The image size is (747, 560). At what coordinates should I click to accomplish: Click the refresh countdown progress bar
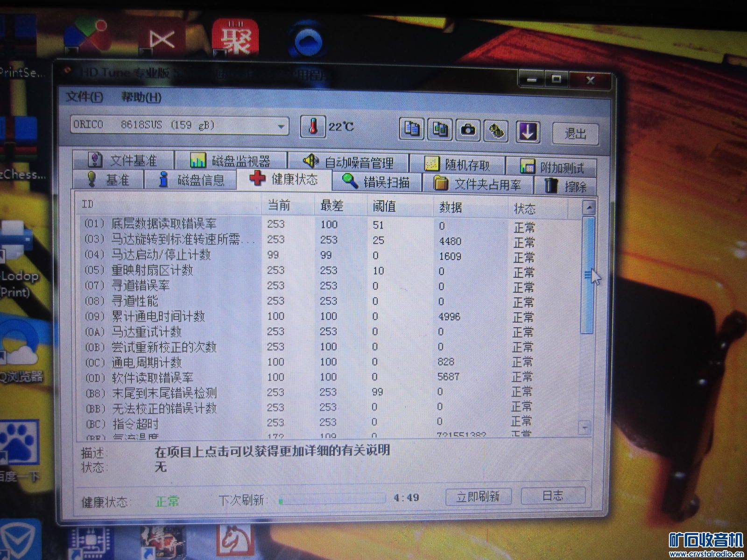click(332, 500)
